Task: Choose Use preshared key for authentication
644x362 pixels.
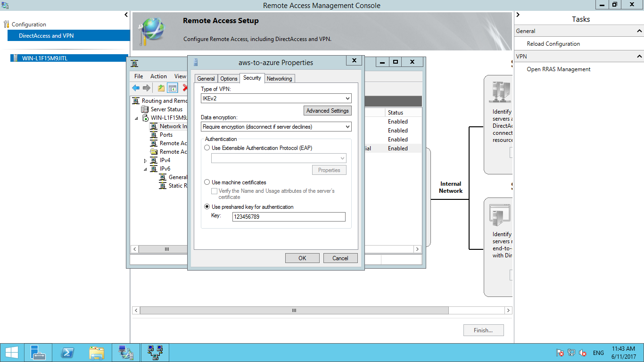Action: coord(207,207)
